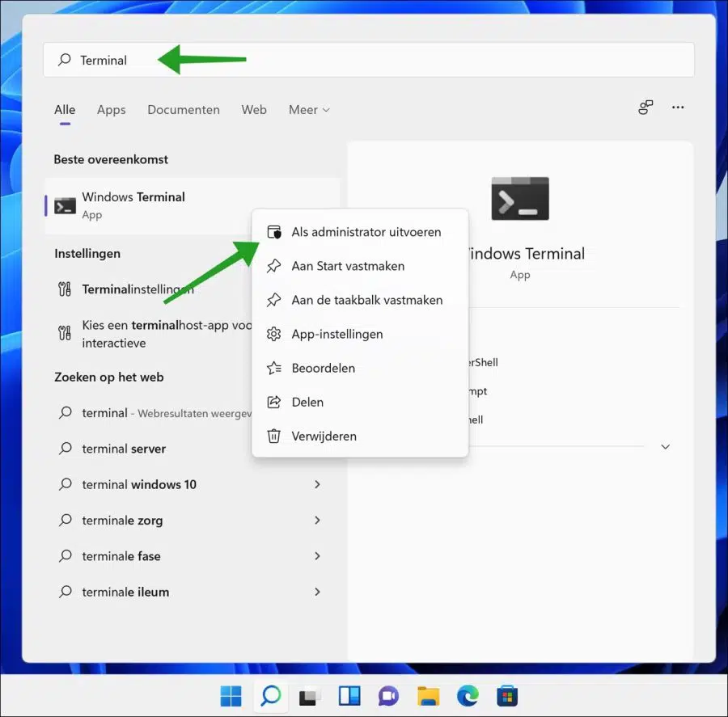Click the Search icon on taskbar
Image resolution: width=728 pixels, height=717 pixels.
[x=271, y=696]
